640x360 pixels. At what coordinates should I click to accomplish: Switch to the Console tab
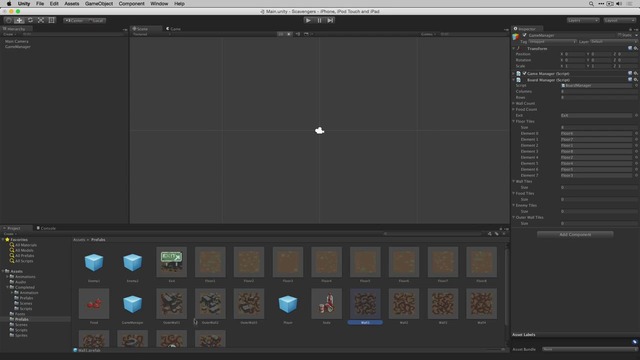(46, 228)
